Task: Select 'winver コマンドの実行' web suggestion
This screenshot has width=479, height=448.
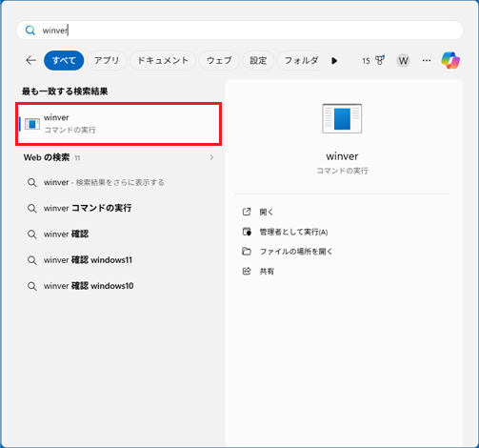Action: 118,209
